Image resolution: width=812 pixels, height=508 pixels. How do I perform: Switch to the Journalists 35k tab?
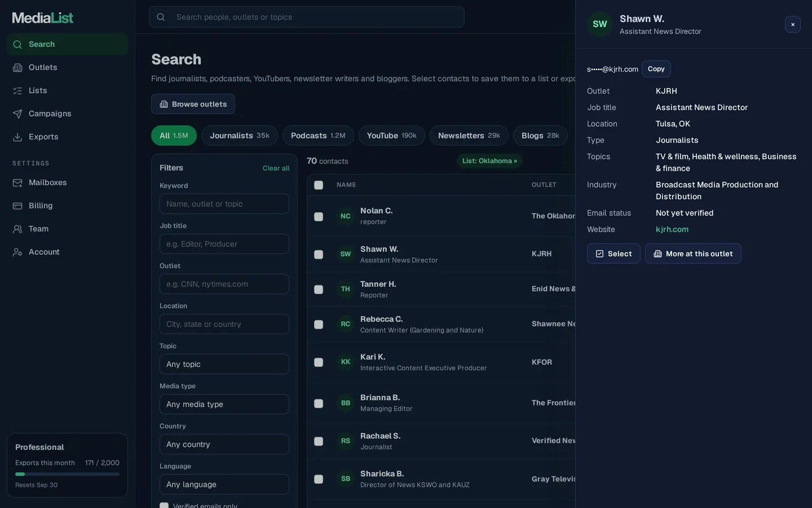coord(240,135)
